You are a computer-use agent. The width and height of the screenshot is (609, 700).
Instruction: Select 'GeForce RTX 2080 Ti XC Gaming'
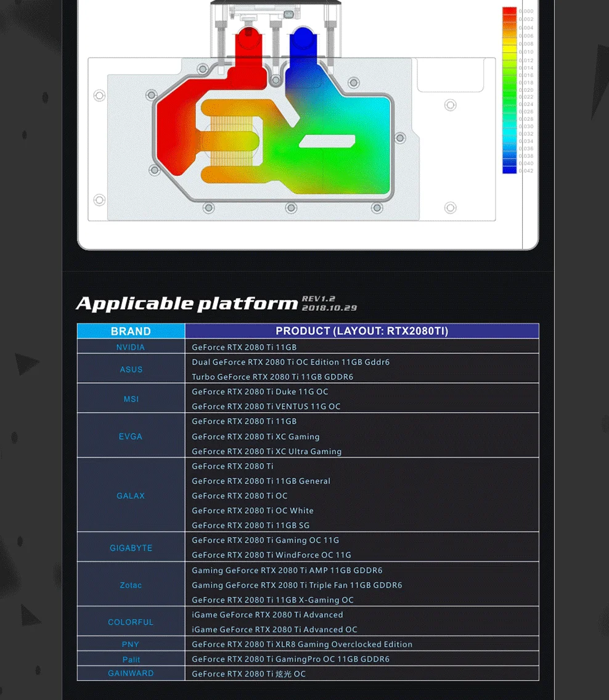tap(256, 437)
